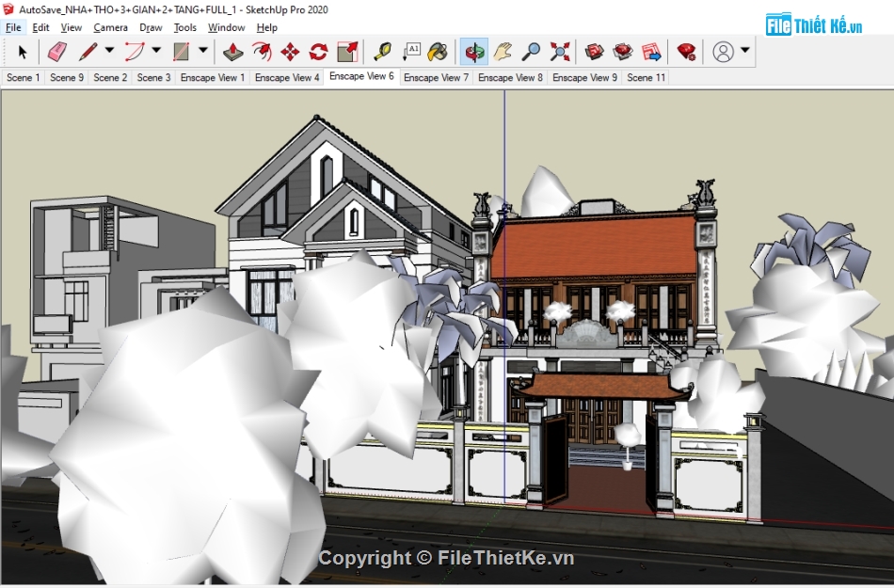Pick the Tape Measure tool
Image resolution: width=894 pixels, height=588 pixels.
point(382,52)
